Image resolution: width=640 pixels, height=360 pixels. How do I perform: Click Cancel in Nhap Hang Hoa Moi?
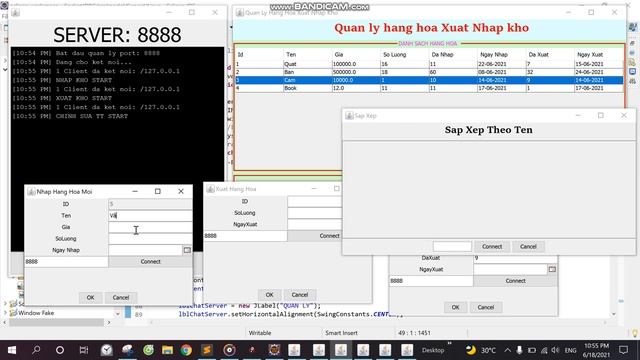(x=120, y=298)
